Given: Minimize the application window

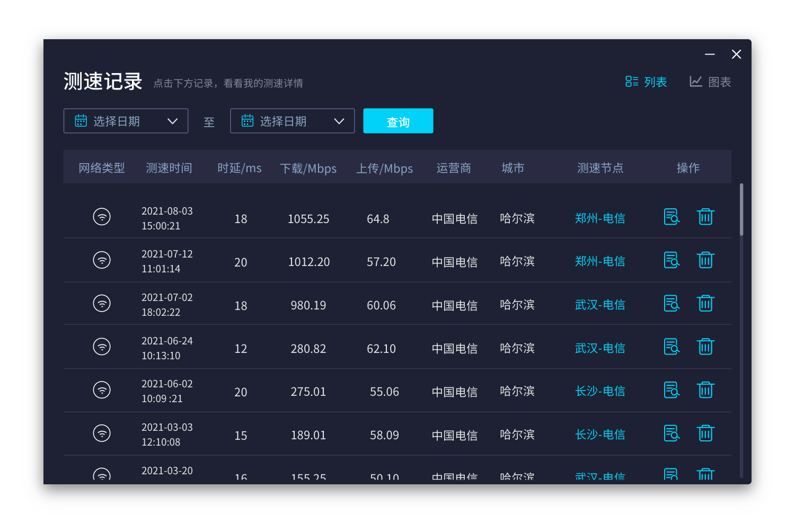Looking at the screenshot, I should (x=710, y=54).
